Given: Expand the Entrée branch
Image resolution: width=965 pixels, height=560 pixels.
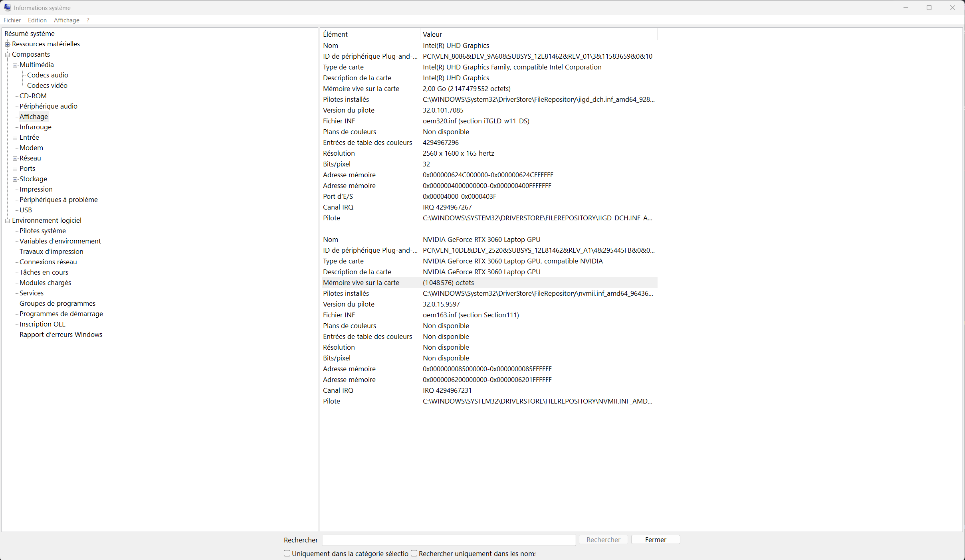Looking at the screenshot, I should 15,138.
